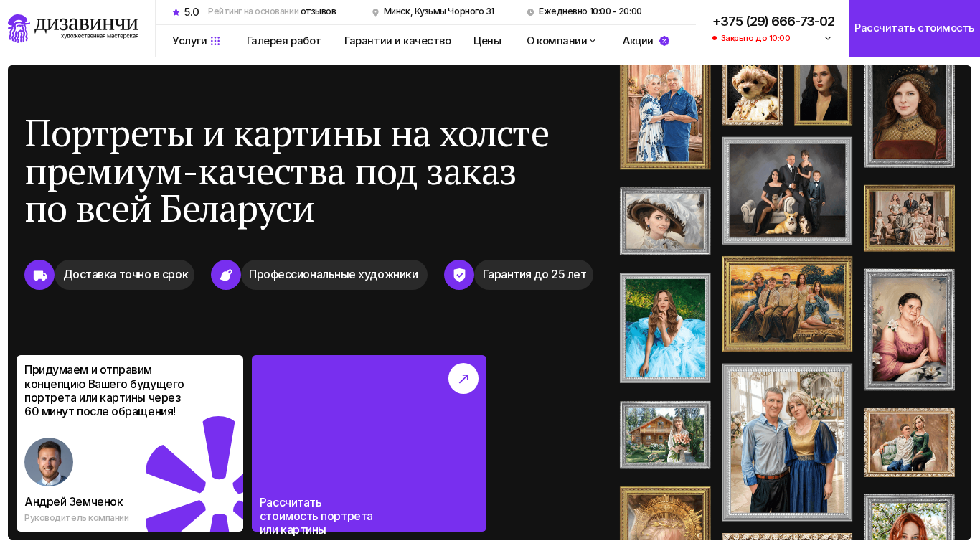The height and width of the screenshot is (551, 980).
Task: Click the shield guarantee icon
Action: pyautogui.click(x=459, y=275)
